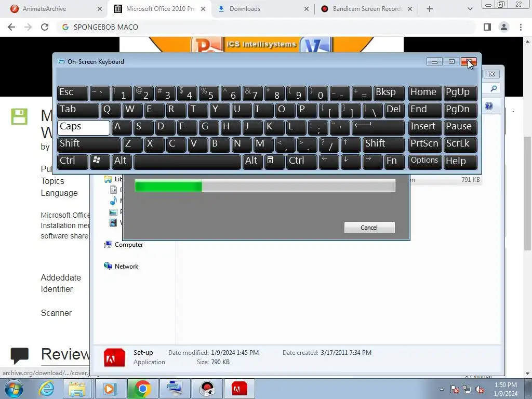The image size is (532, 399).
Task: Click the Adobe Set-up application icon
Action: (x=114, y=357)
